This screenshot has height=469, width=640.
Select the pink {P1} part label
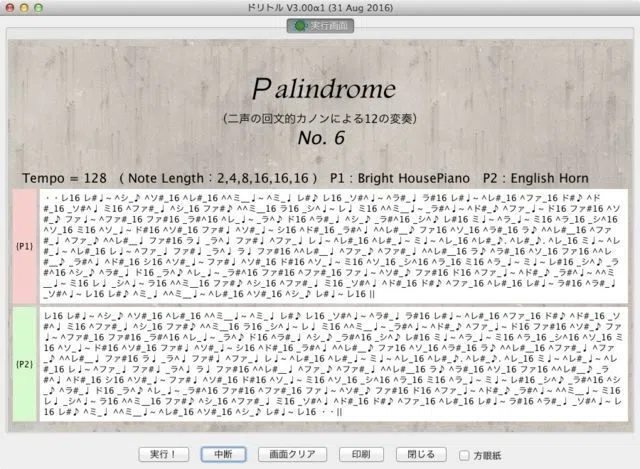(x=24, y=246)
